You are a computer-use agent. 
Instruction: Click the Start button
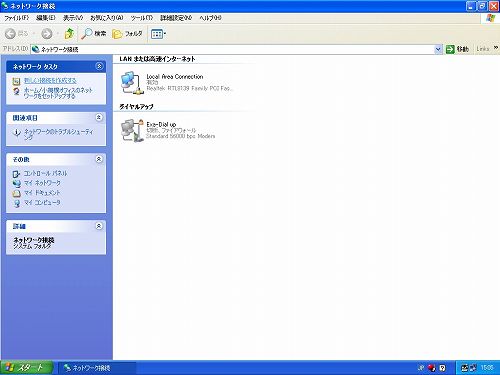[x=26, y=368]
